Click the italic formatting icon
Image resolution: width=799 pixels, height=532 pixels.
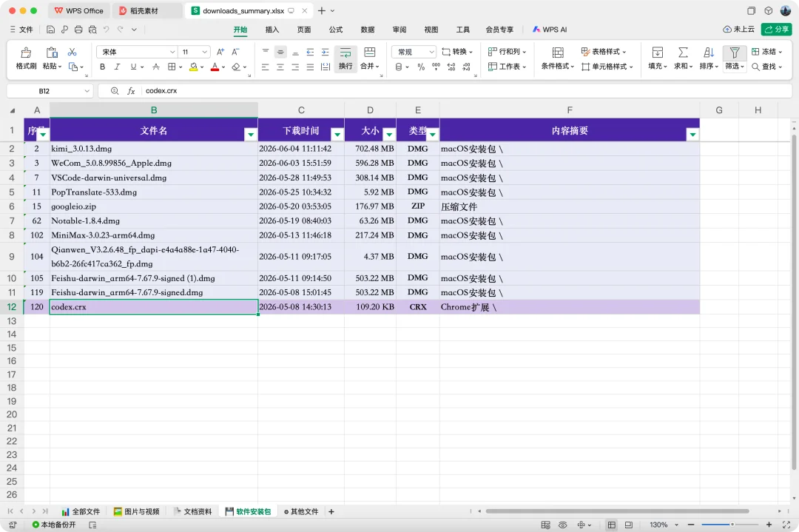(x=117, y=67)
